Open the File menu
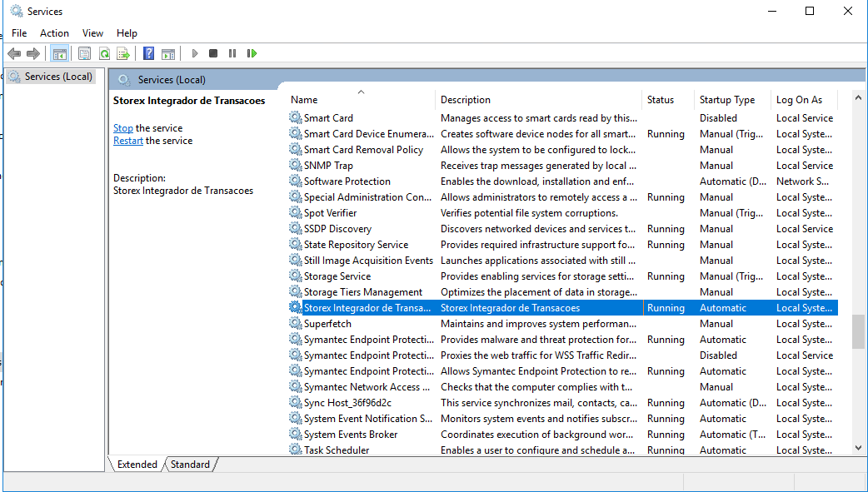Image resolution: width=868 pixels, height=492 pixels. tap(19, 33)
